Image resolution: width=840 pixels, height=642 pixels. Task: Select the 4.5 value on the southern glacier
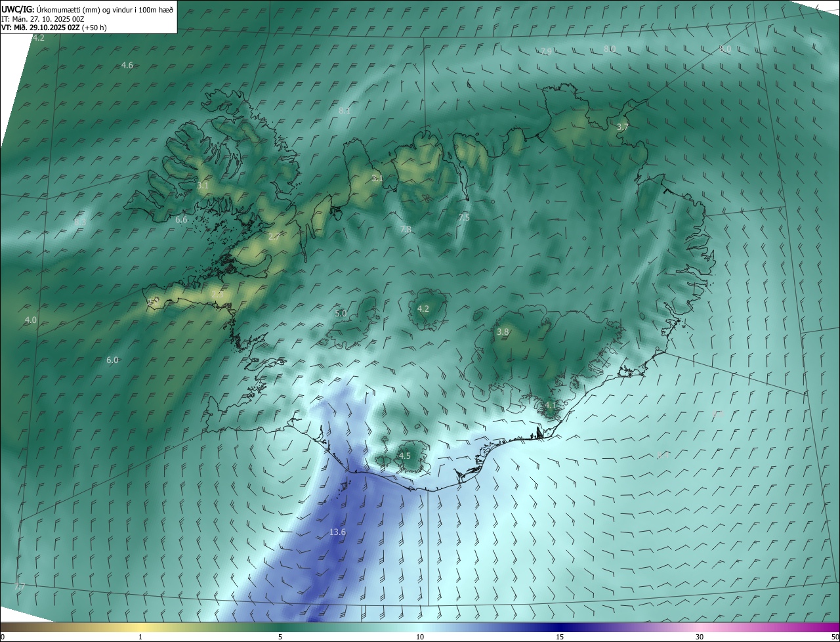point(405,456)
